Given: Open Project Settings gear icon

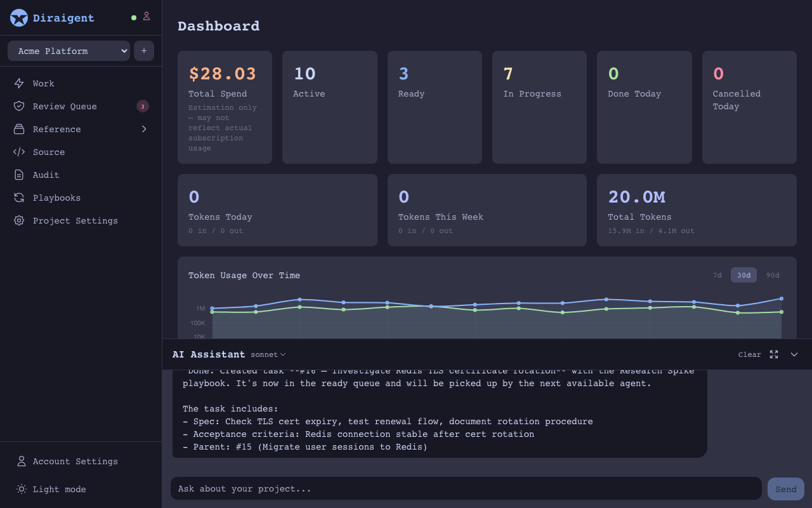Looking at the screenshot, I should coord(20,220).
